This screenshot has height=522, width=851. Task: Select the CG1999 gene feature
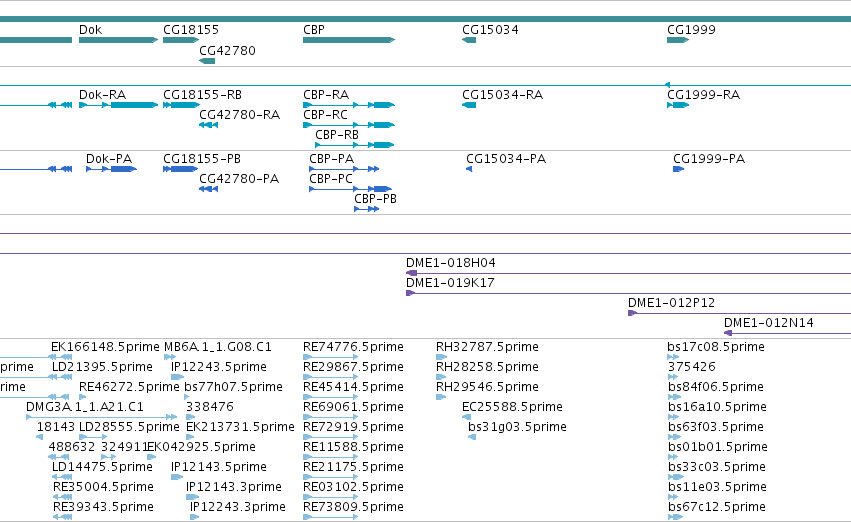click(678, 40)
